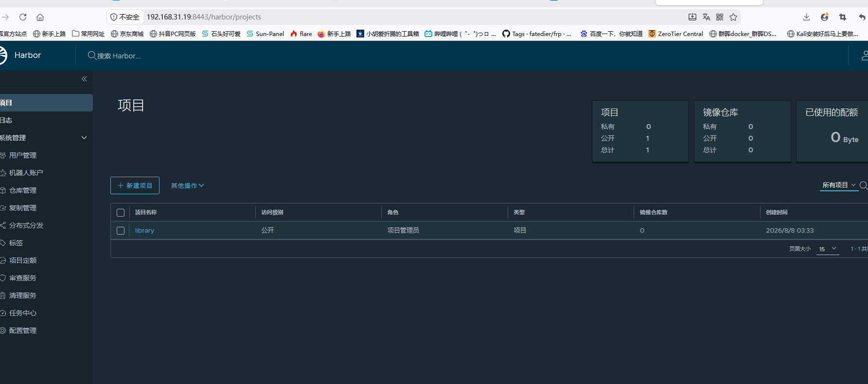Open the 小胡爱折腾的工具箱 bookmark
The height and width of the screenshot is (384, 868).
[x=388, y=34]
